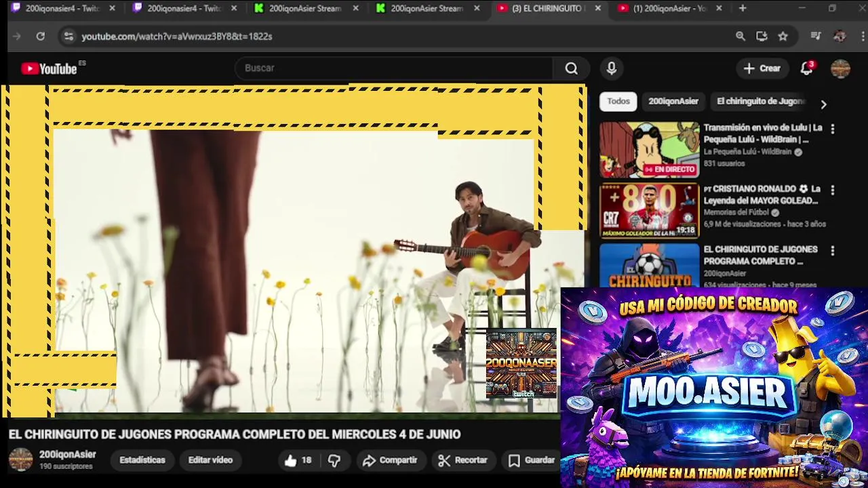Open a new browser tab
This screenshot has height=488, width=868.
[743, 8]
